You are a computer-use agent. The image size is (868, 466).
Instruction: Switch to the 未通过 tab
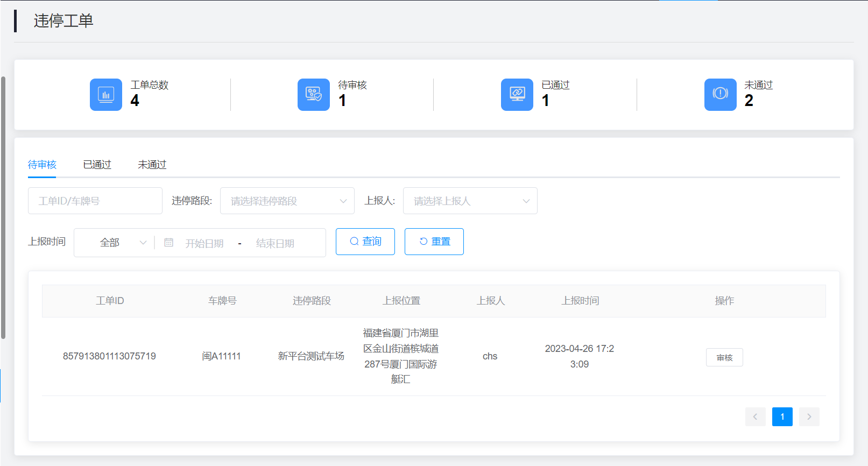pos(152,165)
